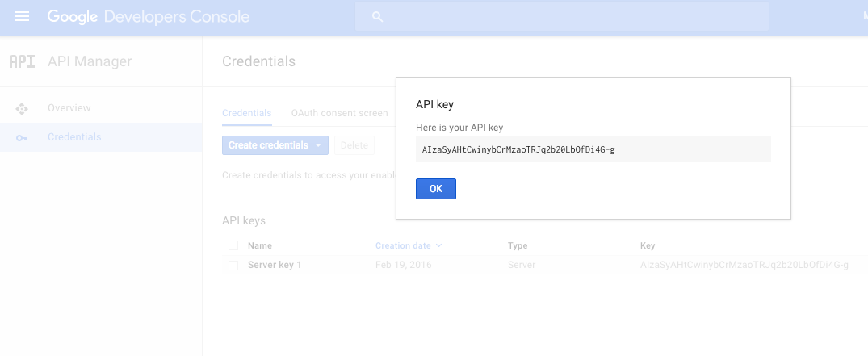Open the Create credentials dropdown
Viewport: 868px width, 356px height.
pyautogui.click(x=275, y=145)
